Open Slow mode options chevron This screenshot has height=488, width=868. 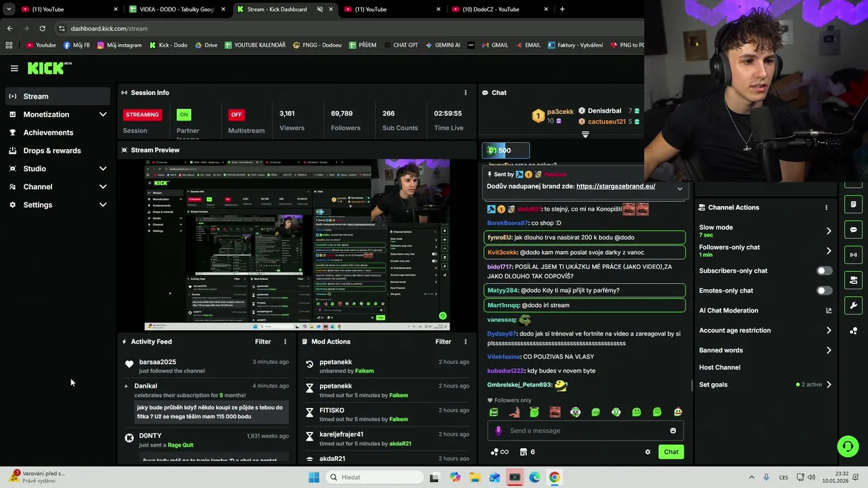pyautogui.click(x=828, y=231)
